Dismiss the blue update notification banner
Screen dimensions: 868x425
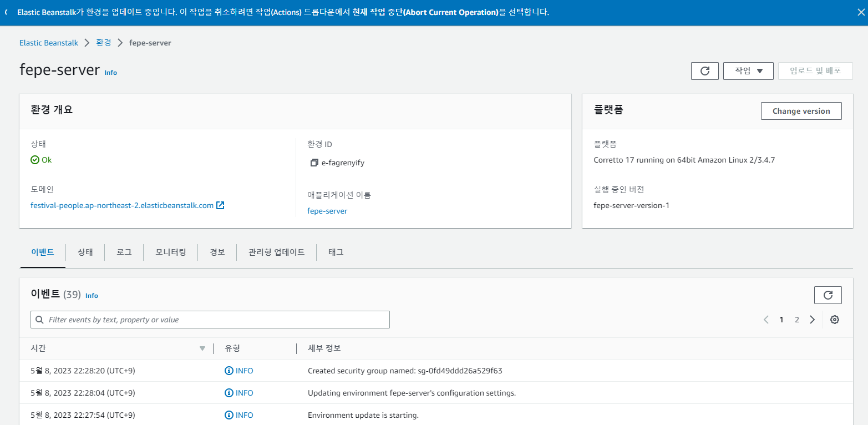[x=860, y=12]
